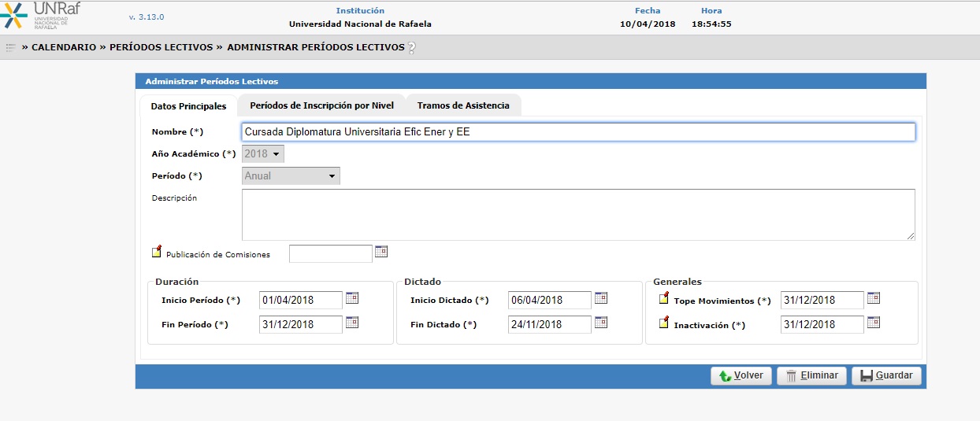Viewport: 980px width, 421px height.
Task: Click the Universidad Nacional de Rafaela text
Action: click(x=360, y=24)
